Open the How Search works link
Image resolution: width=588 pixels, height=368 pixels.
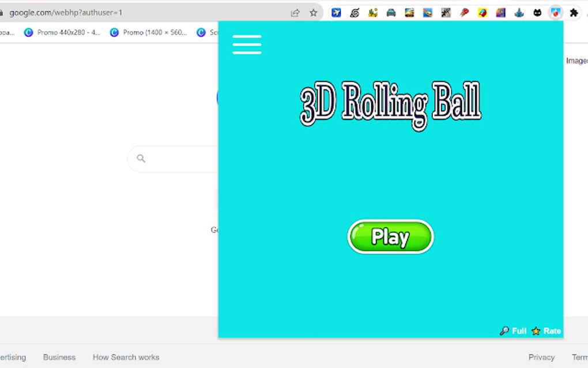tap(126, 357)
